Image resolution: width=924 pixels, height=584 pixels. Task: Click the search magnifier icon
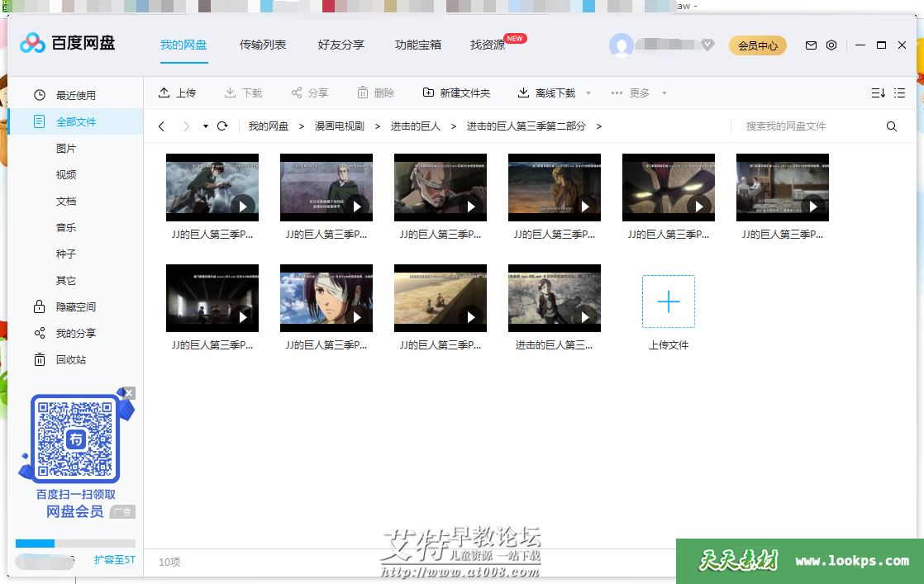click(x=892, y=126)
